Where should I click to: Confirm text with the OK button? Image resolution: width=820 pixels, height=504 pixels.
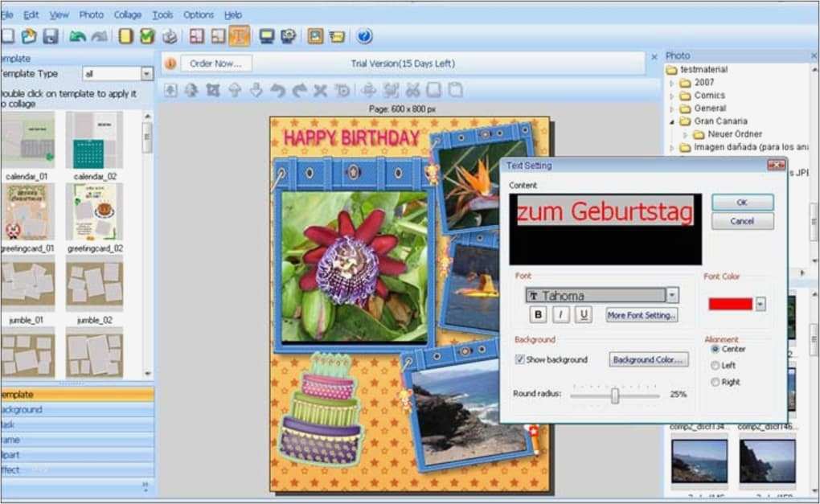pos(743,203)
